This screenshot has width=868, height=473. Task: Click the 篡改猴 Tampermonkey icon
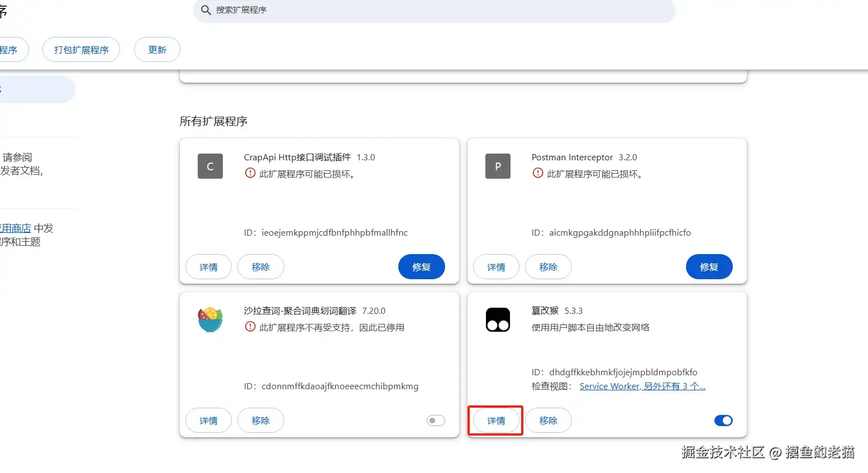[x=498, y=319]
